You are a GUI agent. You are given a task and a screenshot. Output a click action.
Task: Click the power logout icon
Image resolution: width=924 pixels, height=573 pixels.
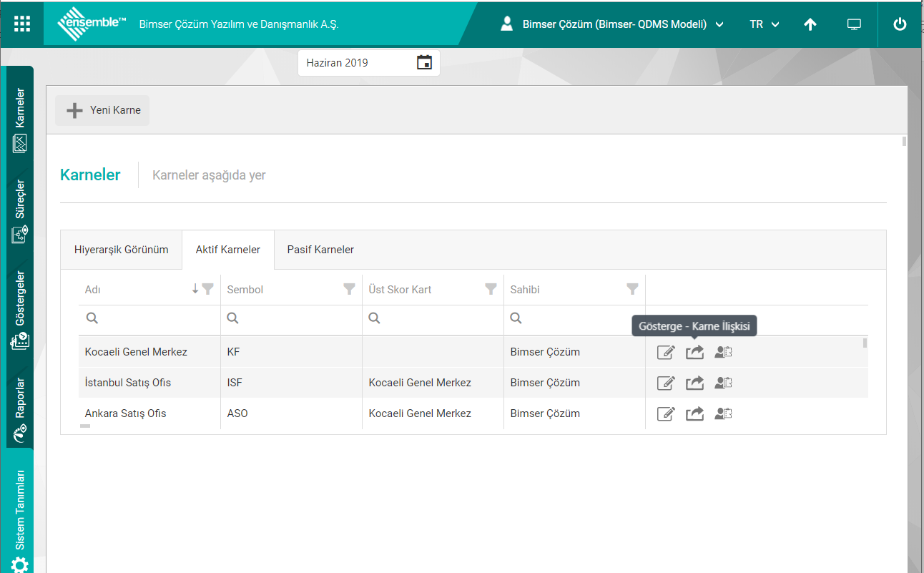(900, 24)
